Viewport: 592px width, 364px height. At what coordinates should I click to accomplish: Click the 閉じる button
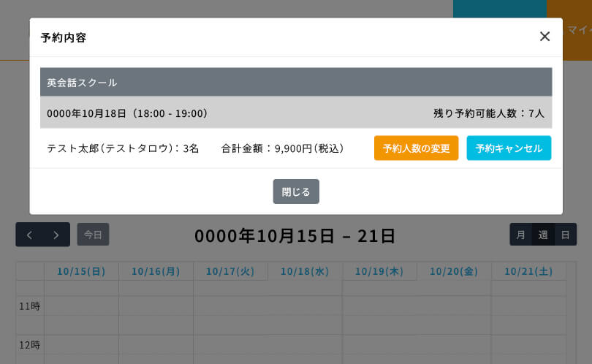click(296, 192)
